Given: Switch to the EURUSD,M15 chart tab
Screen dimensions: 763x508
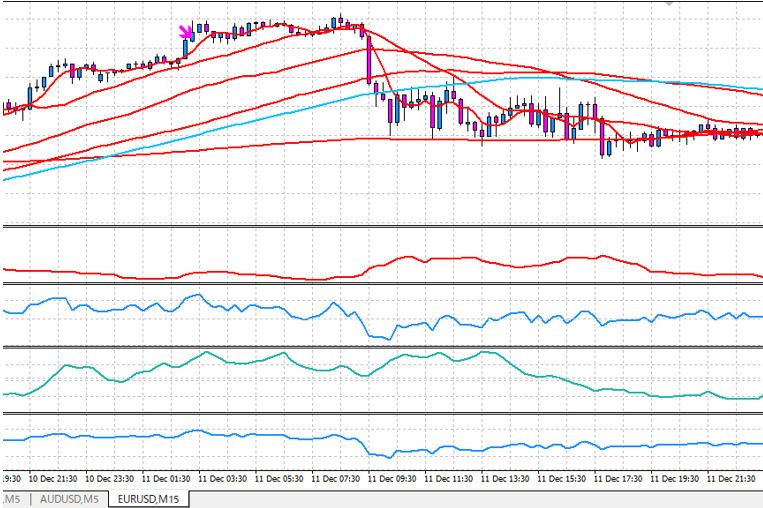Looking at the screenshot, I should [x=148, y=499].
